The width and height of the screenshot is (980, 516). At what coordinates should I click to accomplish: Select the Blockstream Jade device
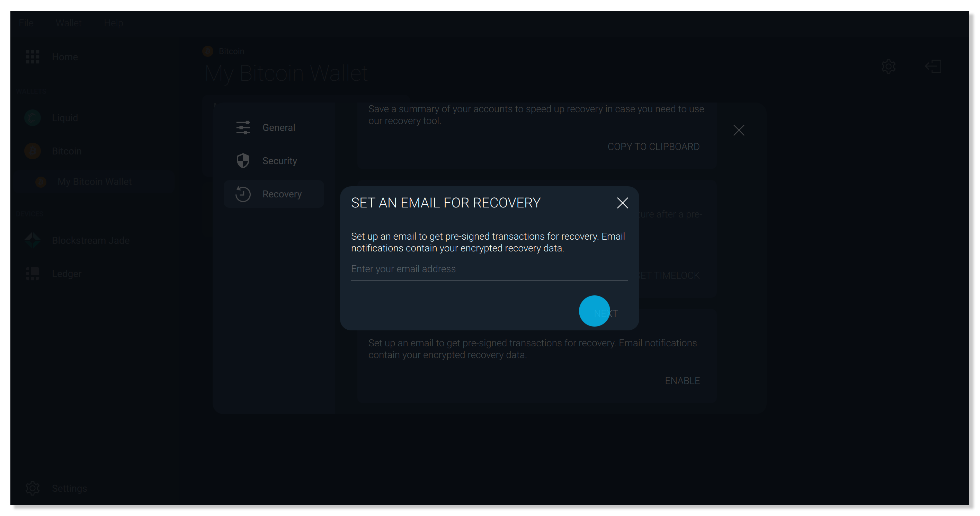tap(90, 240)
